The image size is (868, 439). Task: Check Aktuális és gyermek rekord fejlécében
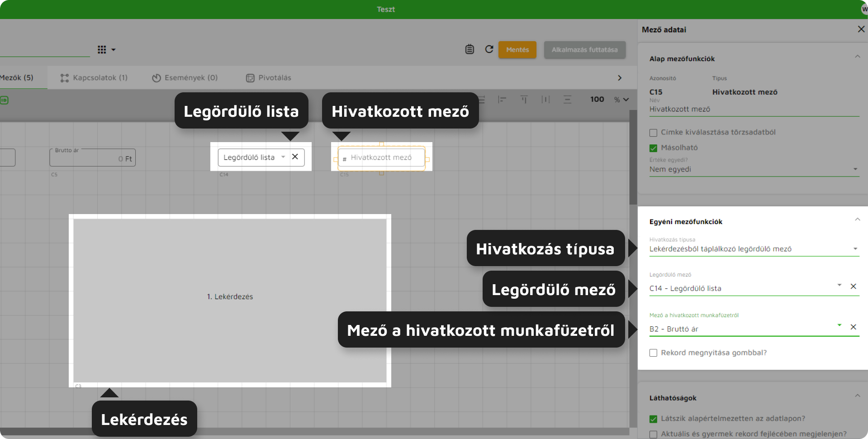[653, 434]
